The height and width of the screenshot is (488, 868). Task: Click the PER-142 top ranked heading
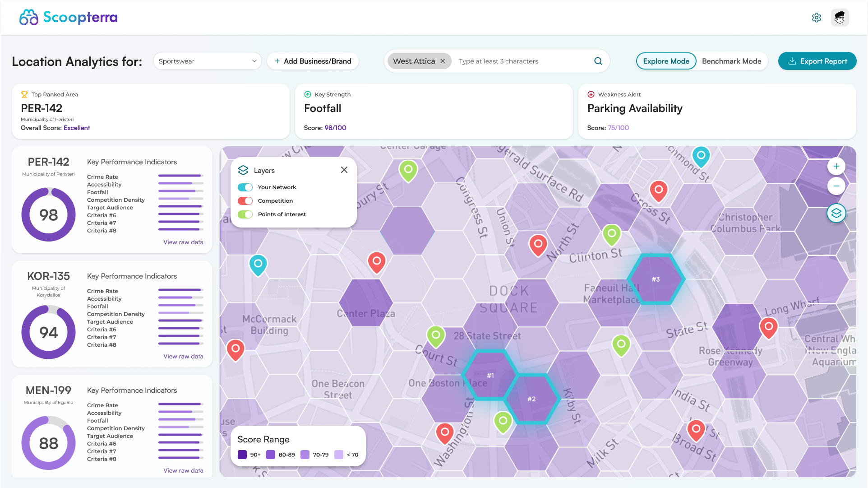click(x=42, y=108)
